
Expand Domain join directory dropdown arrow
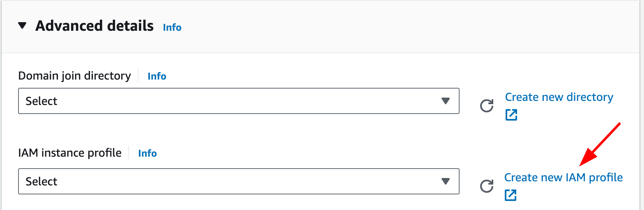click(446, 101)
